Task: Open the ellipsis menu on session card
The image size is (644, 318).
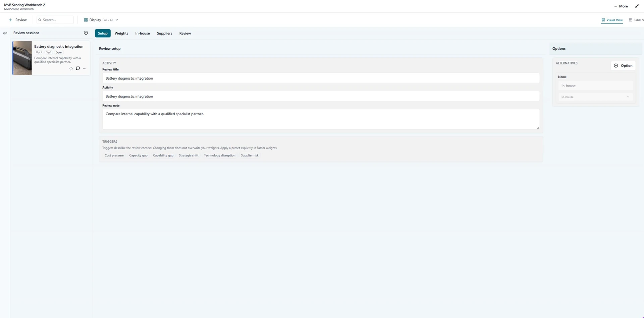Action: tap(85, 69)
